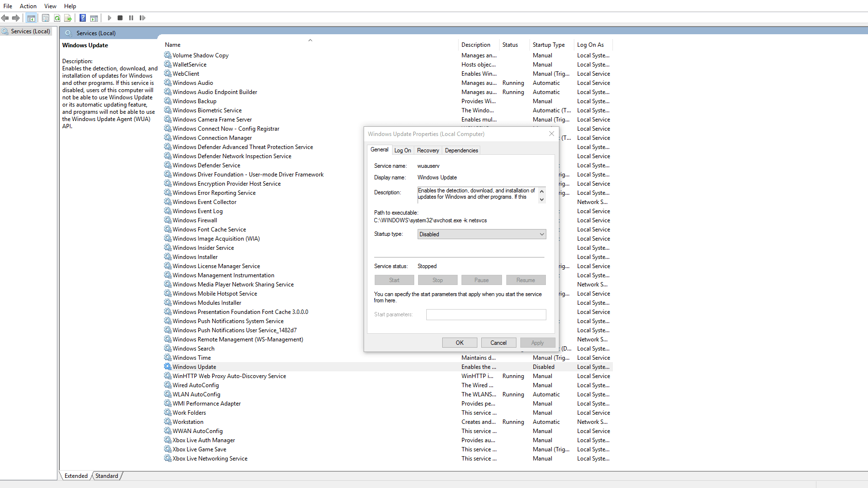This screenshot has width=868, height=488.
Task: Click the gear icon beside Xbox Live Auth Manager
Action: point(168,440)
